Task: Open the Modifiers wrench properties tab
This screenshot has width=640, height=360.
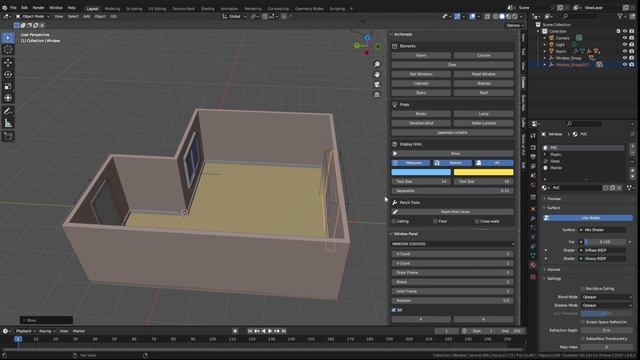Action: tap(533, 218)
